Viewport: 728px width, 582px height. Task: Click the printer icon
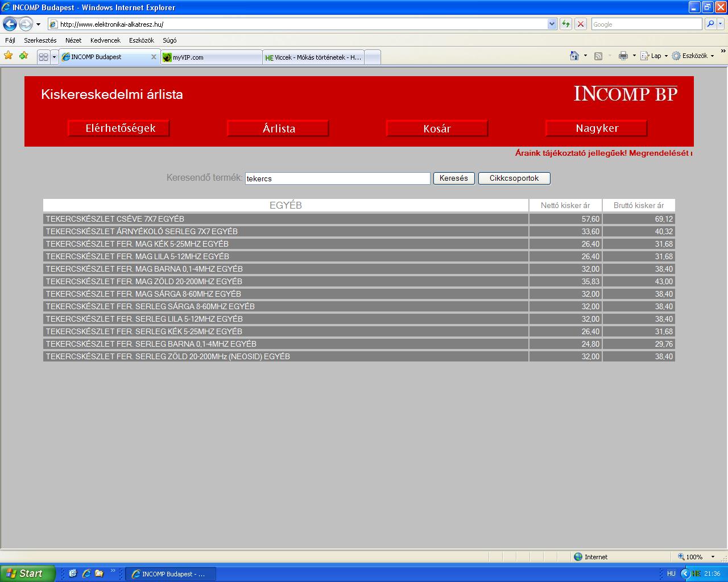click(x=623, y=56)
